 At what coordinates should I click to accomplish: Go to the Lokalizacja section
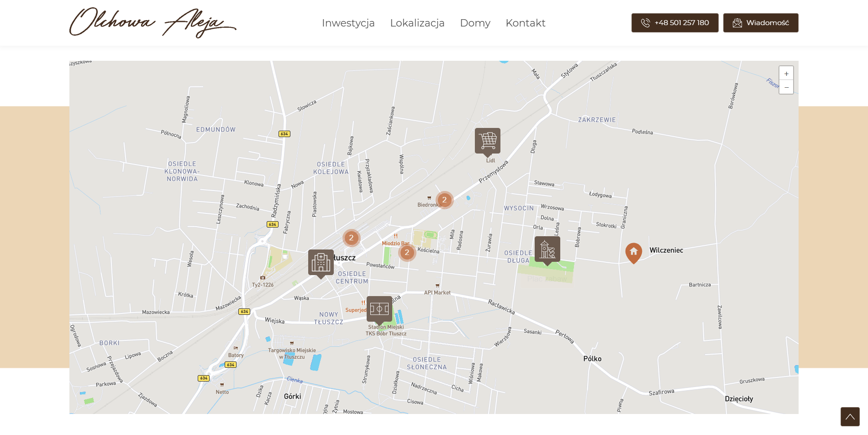click(x=417, y=23)
